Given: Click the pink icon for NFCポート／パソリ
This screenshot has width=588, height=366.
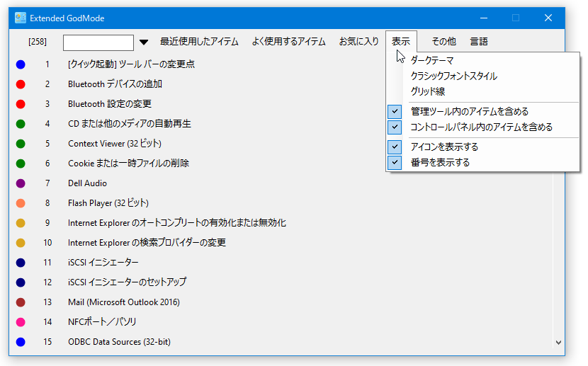Looking at the screenshot, I should (x=21, y=322).
